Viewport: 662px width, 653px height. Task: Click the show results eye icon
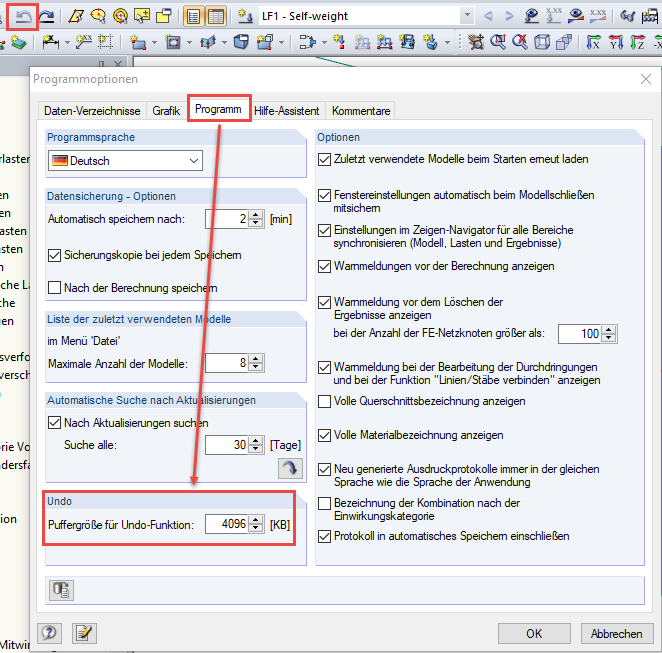point(575,16)
